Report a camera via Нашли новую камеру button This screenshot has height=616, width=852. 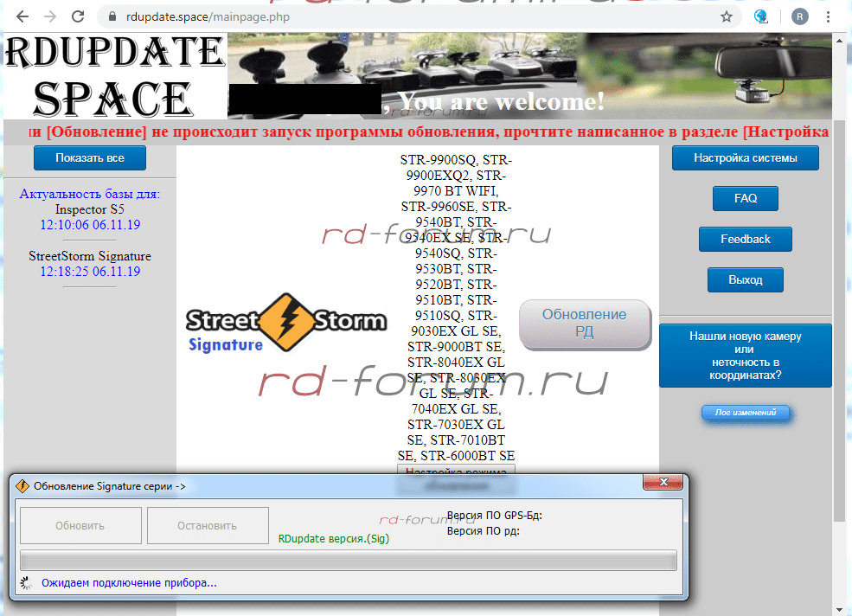point(745,356)
